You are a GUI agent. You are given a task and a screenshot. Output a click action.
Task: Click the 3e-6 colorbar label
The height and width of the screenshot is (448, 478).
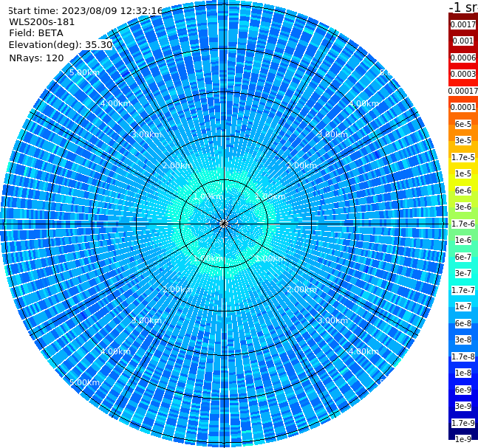click(463, 207)
